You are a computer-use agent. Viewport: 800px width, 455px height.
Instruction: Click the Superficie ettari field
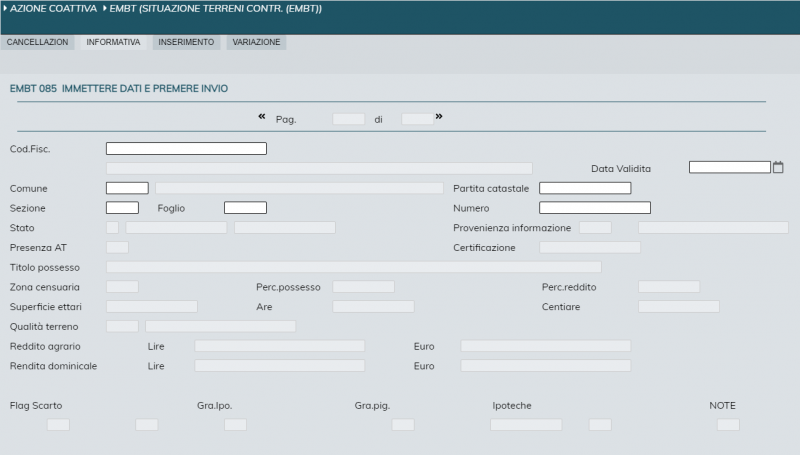point(151,306)
